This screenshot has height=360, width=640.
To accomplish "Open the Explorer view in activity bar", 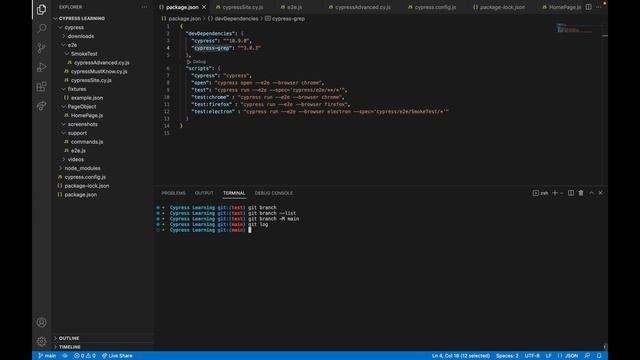I will 41,9.
